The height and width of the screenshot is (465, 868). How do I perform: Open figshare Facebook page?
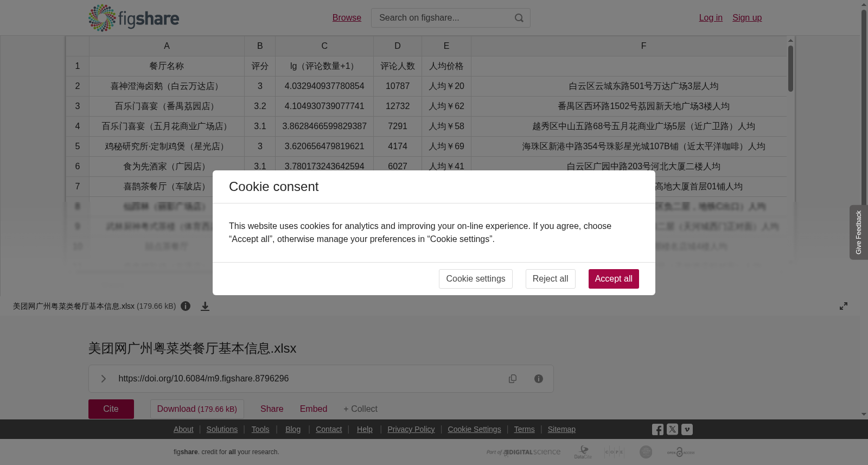coord(658,429)
